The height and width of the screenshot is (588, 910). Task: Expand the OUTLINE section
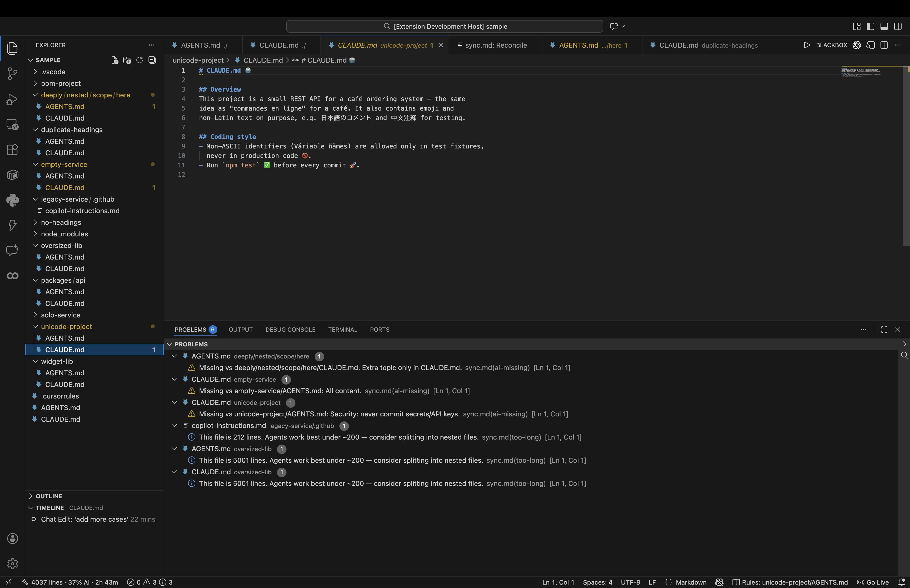pyautogui.click(x=94, y=496)
